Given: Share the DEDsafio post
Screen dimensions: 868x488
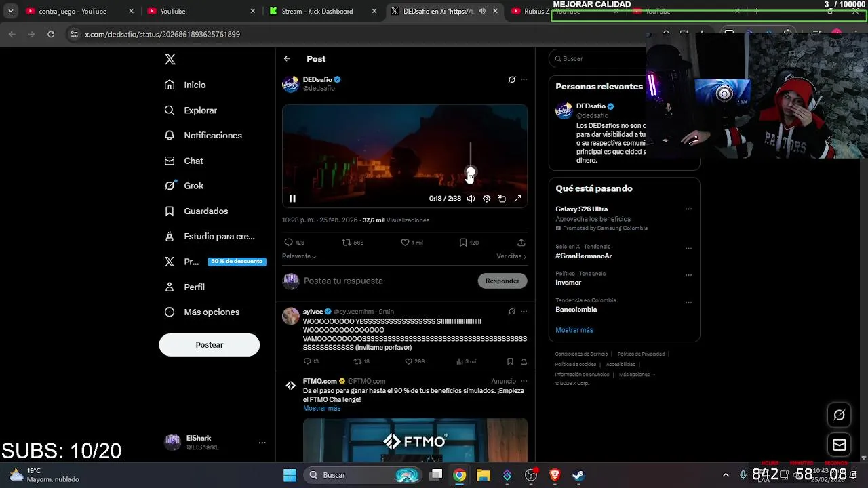Looking at the screenshot, I should pyautogui.click(x=521, y=242).
